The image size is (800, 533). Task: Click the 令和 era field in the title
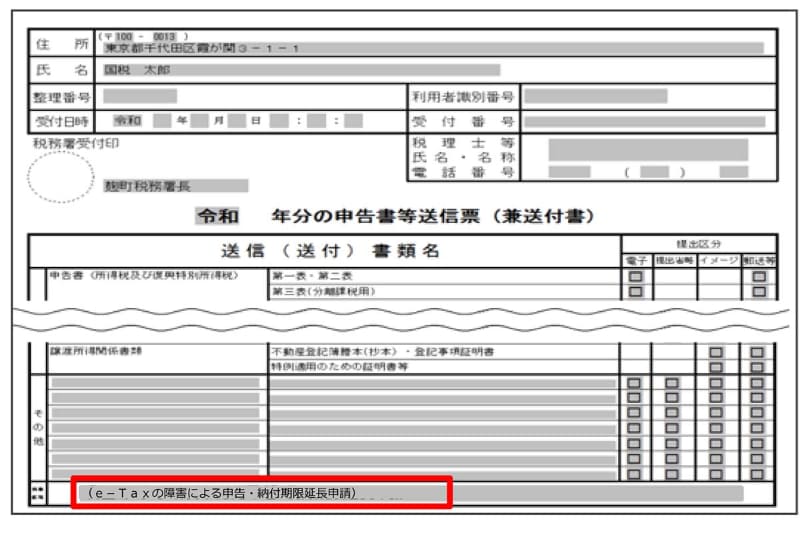coord(218,216)
